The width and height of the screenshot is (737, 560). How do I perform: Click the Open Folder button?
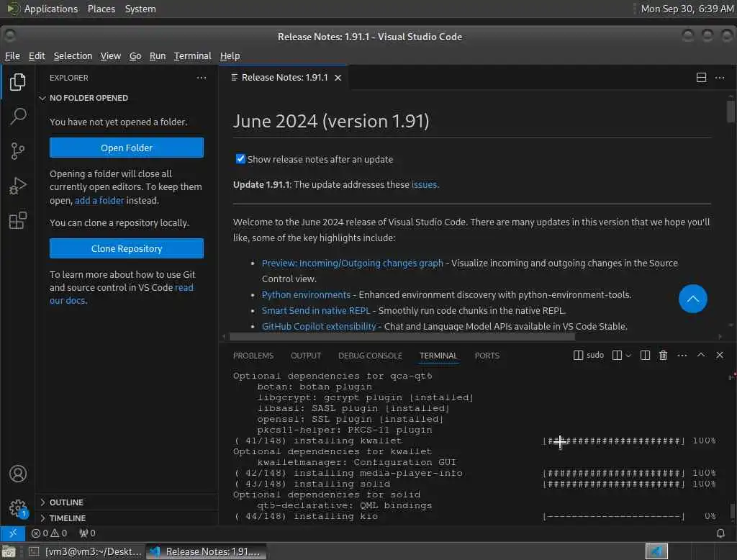(127, 148)
